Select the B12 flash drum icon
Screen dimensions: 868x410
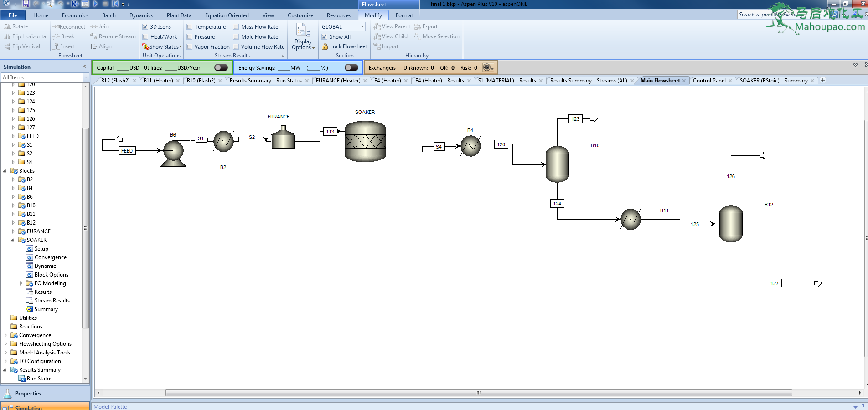(x=731, y=224)
